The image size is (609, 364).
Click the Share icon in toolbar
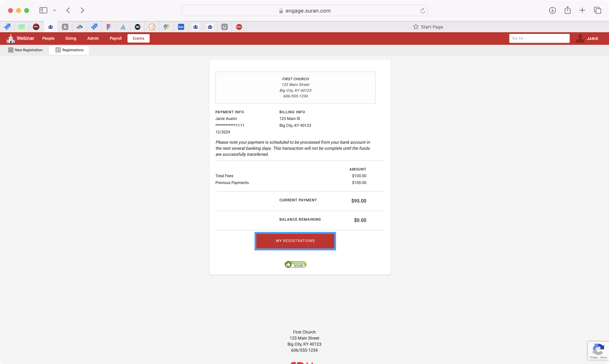(567, 10)
